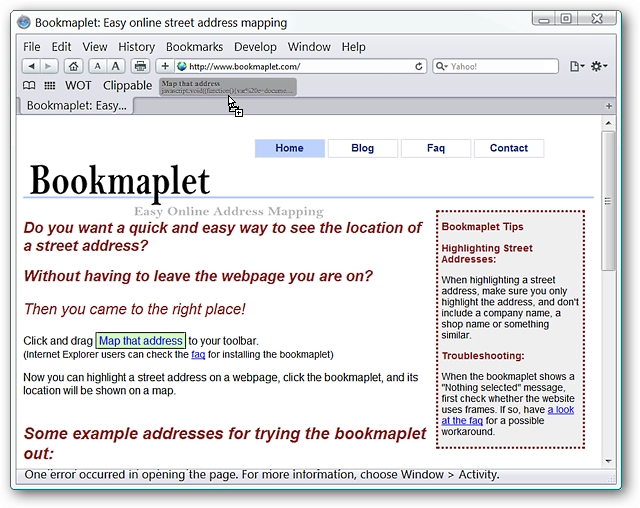640x508 pixels.
Task: Print the current page
Action: pyautogui.click(x=140, y=66)
